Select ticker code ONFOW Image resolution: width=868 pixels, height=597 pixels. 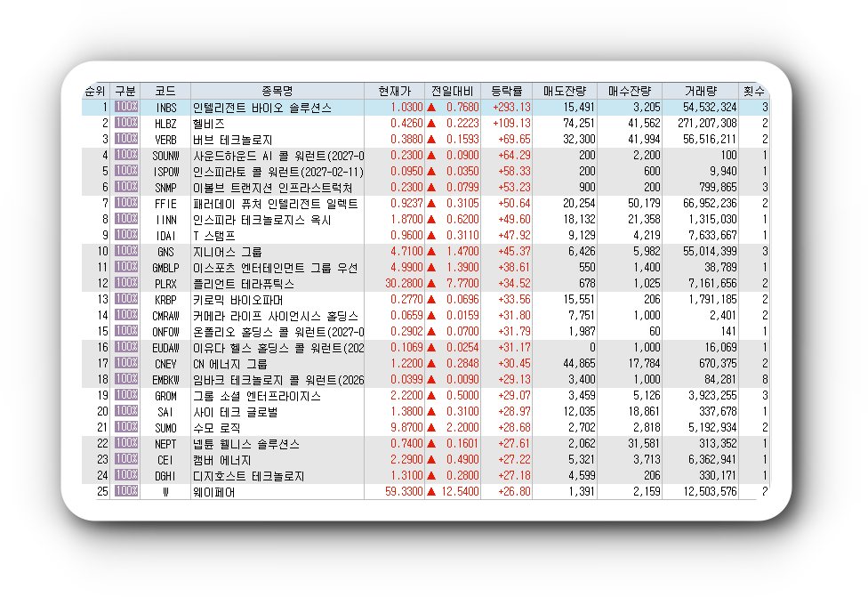point(165,332)
